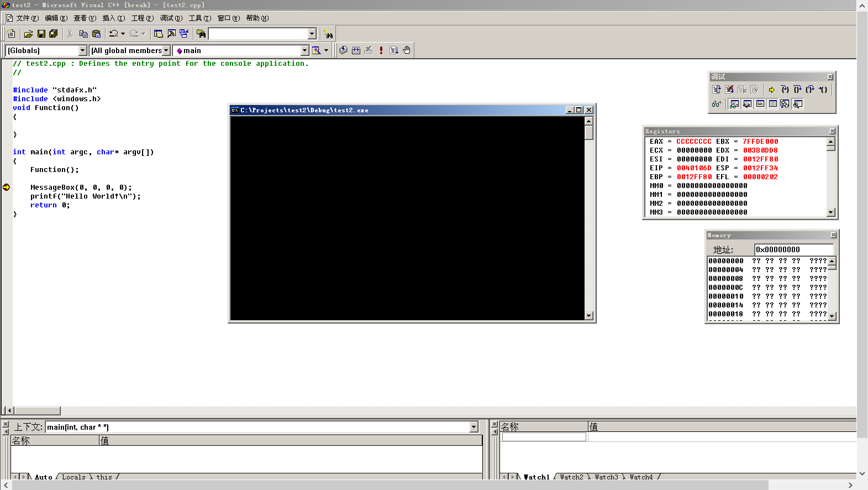Expand the (Globals) class dropdown

pyautogui.click(x=83, y=50)
